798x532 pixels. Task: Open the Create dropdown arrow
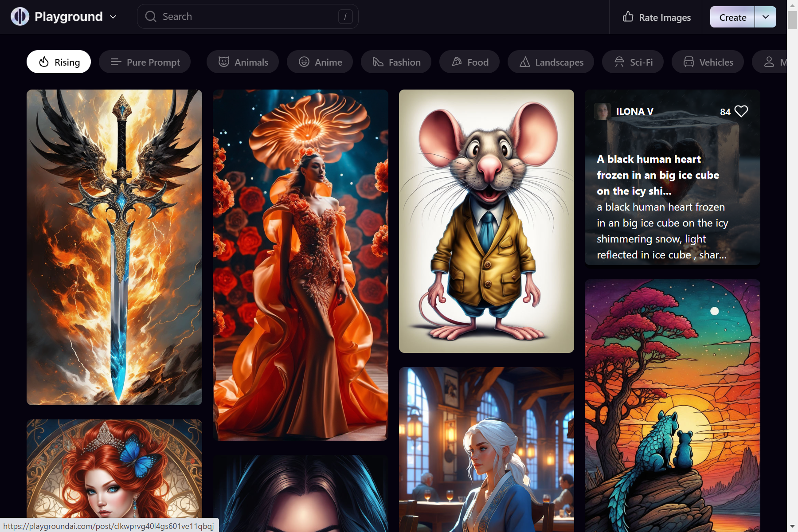pyautogui.click(x=766, y=17)
